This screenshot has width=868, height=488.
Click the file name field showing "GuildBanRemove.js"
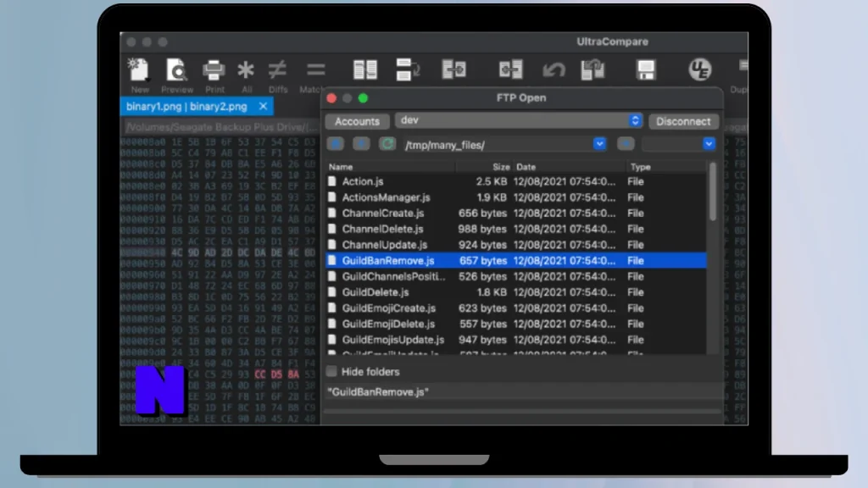pyautogui.click(x=522, y=391)
